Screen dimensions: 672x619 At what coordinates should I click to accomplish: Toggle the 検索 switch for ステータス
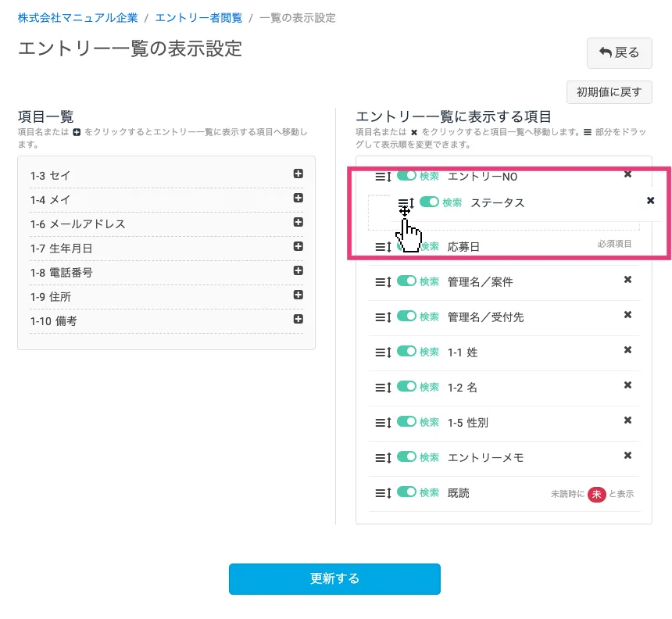coord(429,202)
